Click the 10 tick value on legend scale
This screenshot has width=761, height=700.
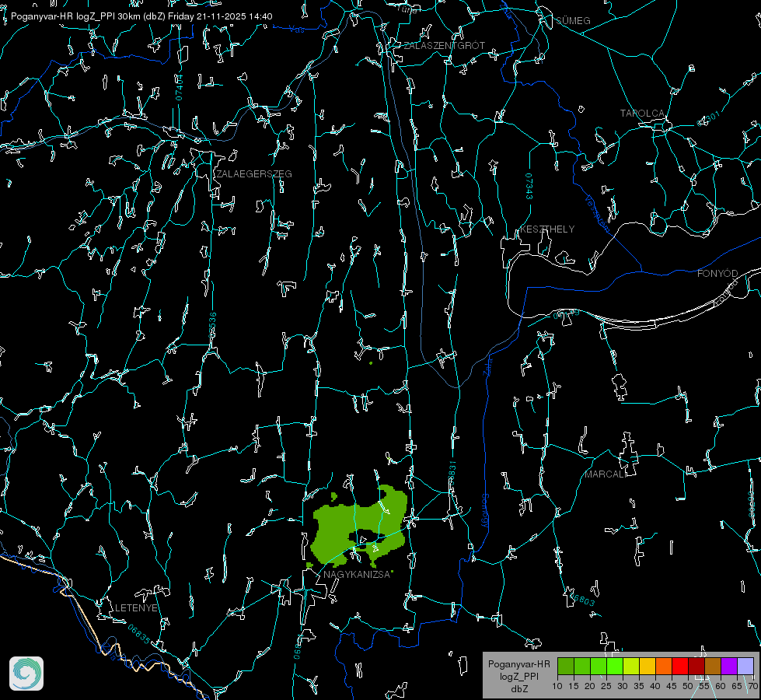pyautogui.click(x=557, y=687)
